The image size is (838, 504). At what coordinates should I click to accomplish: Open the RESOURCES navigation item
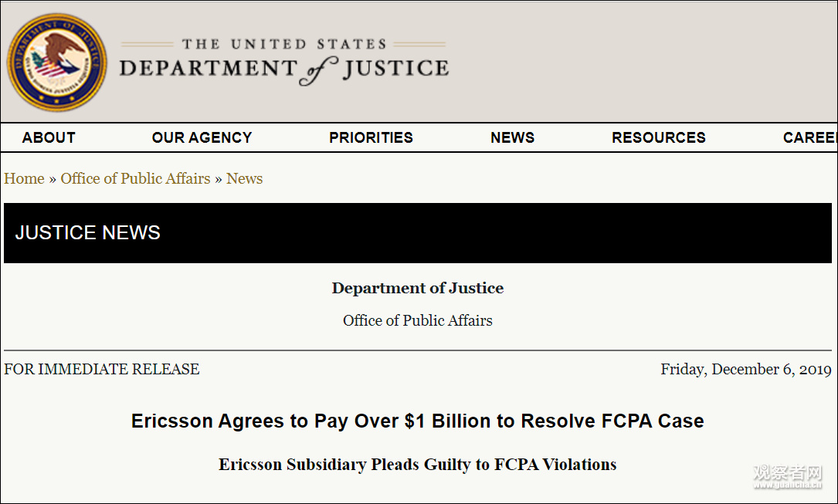tap(658, 137)
